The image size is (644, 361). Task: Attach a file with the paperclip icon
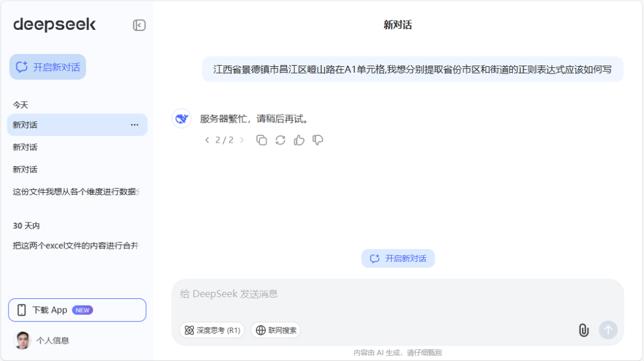pyautogui.click(x=583, y=330)
